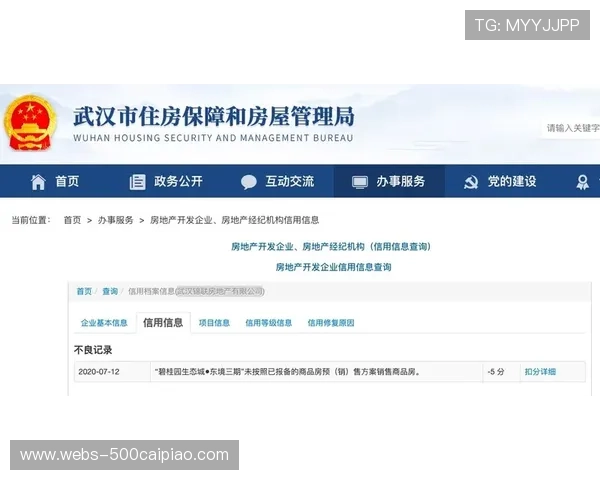
Task: Click the home house icon in navbar
Action: click(x=38, y=182)
